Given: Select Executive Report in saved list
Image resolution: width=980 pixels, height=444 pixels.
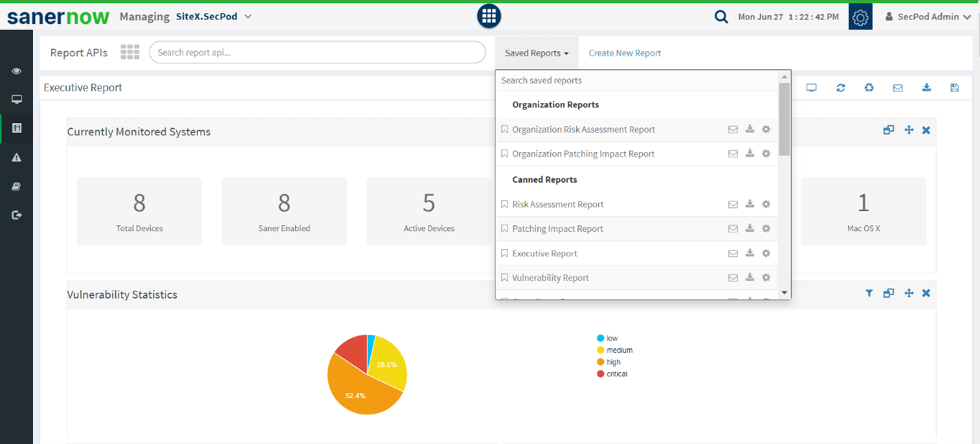Looking at the screenshot, I should pyautogui.click(x=544, y=253).
